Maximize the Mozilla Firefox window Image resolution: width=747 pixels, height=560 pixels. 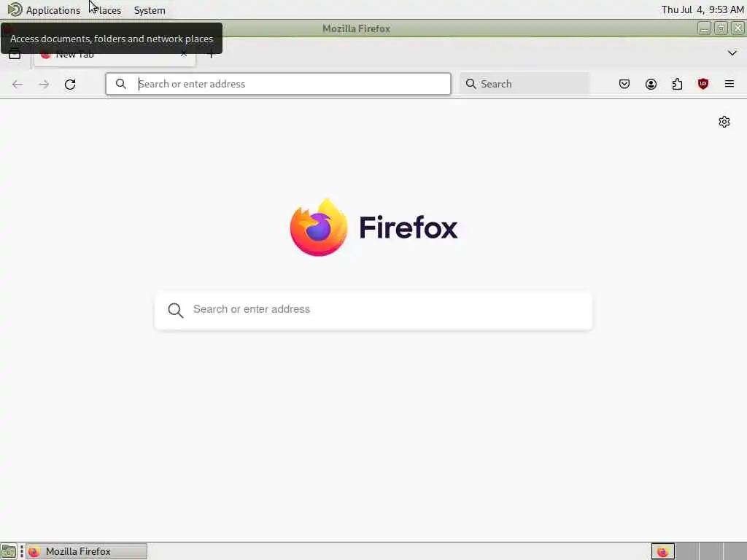tap(721, 28)
